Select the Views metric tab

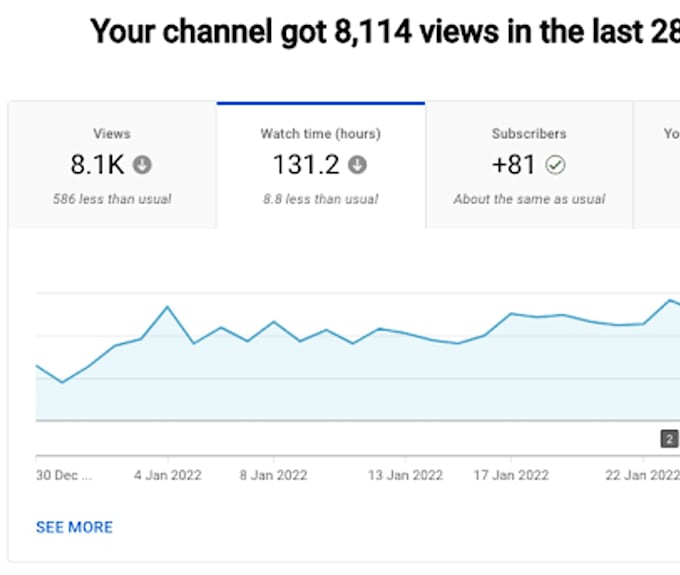(x=112, y=165)
